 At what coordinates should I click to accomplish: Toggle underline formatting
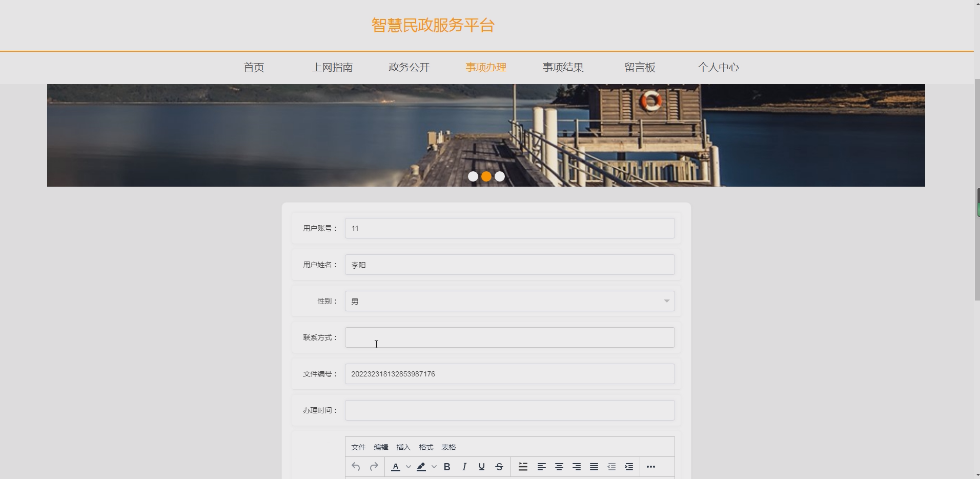pyautogui.click(x=482, y=467)
